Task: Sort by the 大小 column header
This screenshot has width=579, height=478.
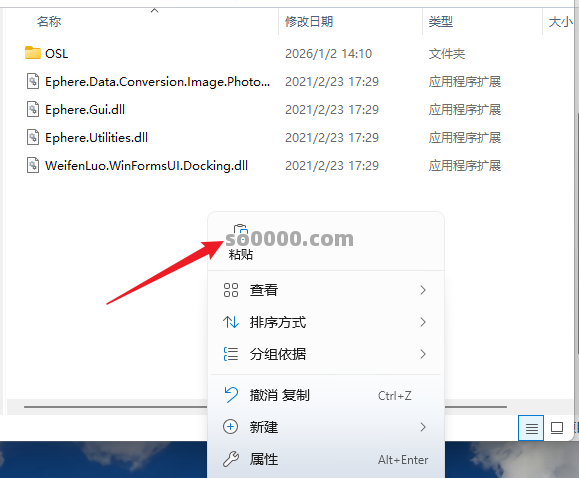Action: click(561, 21)
